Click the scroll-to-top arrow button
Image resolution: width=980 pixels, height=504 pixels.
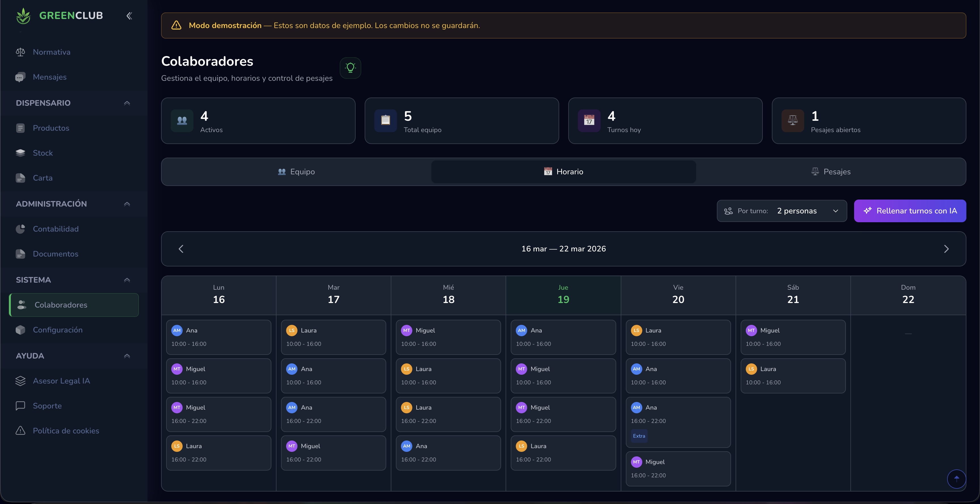pyautogui.click(x=956, y=479)
